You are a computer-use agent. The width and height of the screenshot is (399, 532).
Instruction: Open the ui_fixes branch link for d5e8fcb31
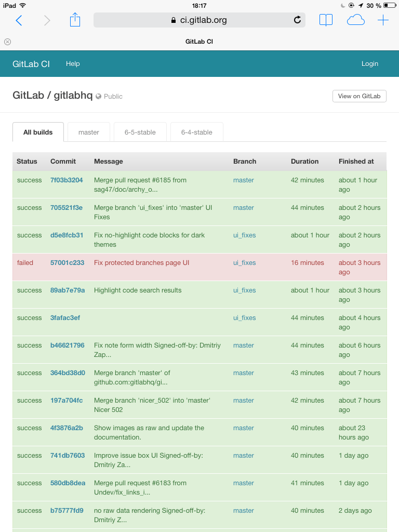point(244,235)
